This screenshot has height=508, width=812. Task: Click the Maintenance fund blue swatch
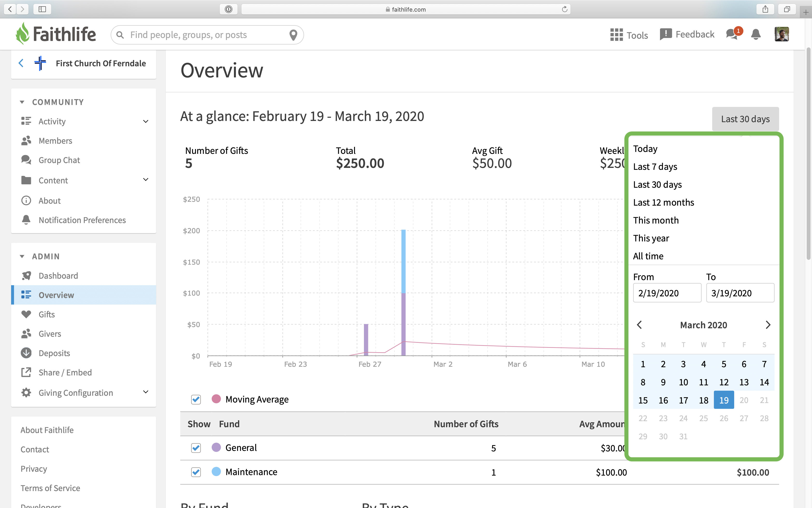click(x=217, y=471)
